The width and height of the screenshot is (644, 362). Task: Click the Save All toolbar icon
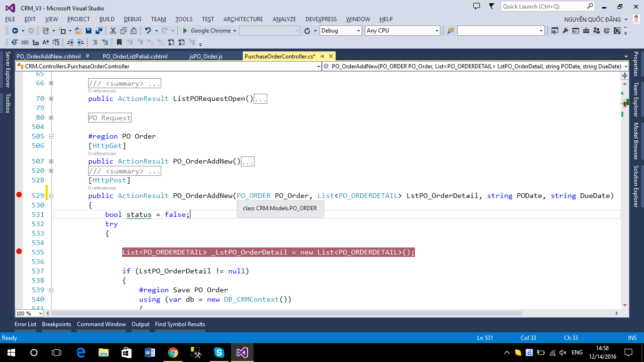pyautogui.click(x=99, y=31)
